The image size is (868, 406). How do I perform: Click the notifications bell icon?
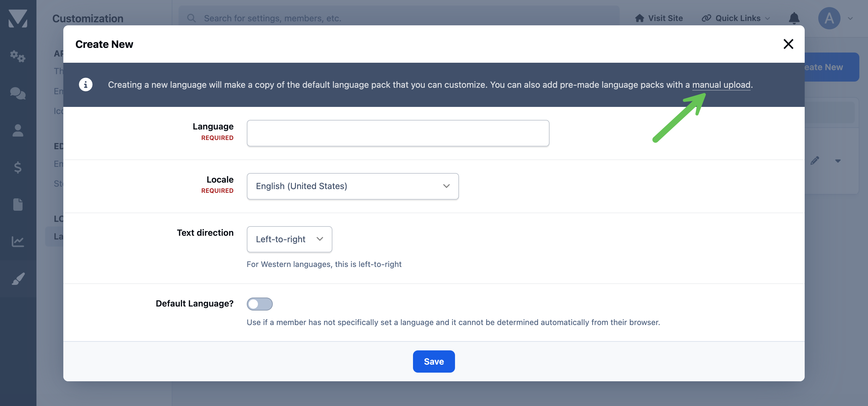pyautogui.click(x=794, y=18)
